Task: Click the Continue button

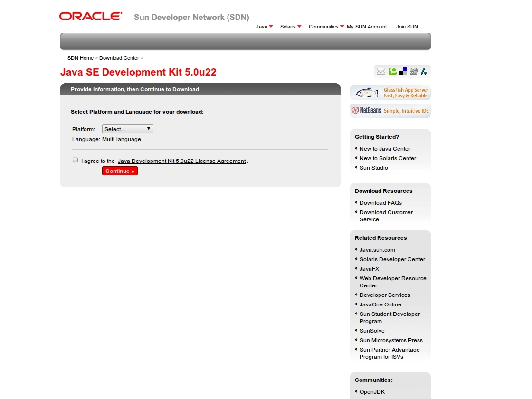Action: [x=120, y=171]
